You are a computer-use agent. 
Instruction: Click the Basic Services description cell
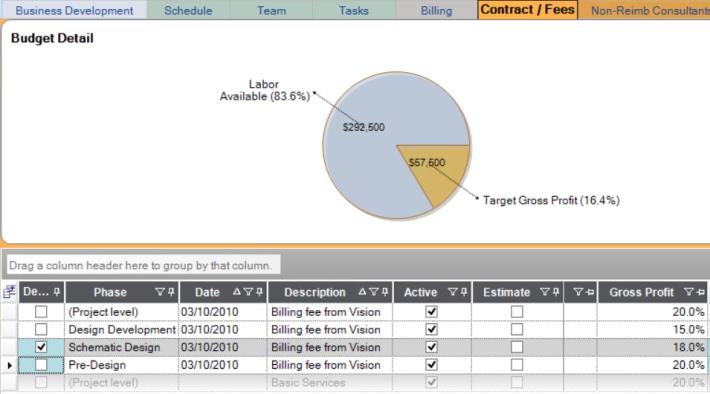[331, 383]
